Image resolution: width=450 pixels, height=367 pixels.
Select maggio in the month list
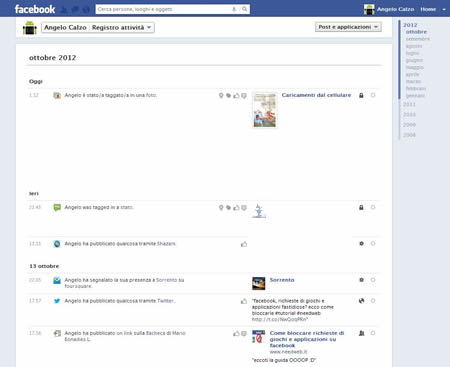click(415, 67)
